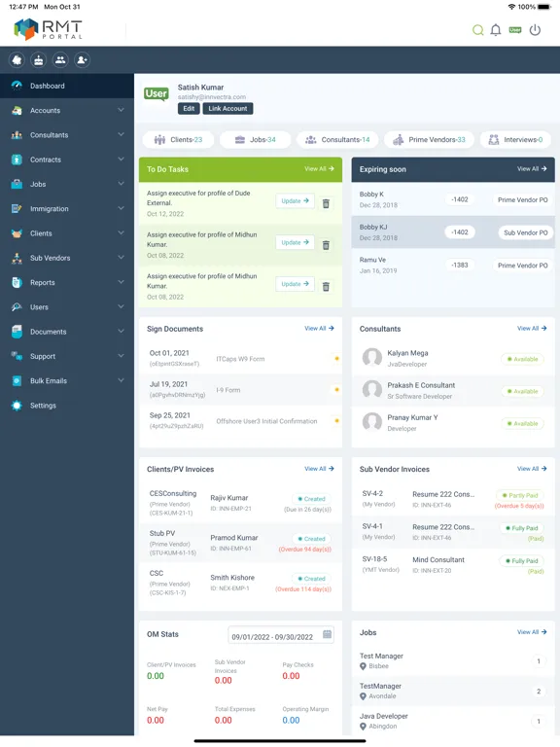The width and height of the screenshot is (560, 747).
Task: Click Update for first Midhun Kumar task
Action: (x=295, y=242)
